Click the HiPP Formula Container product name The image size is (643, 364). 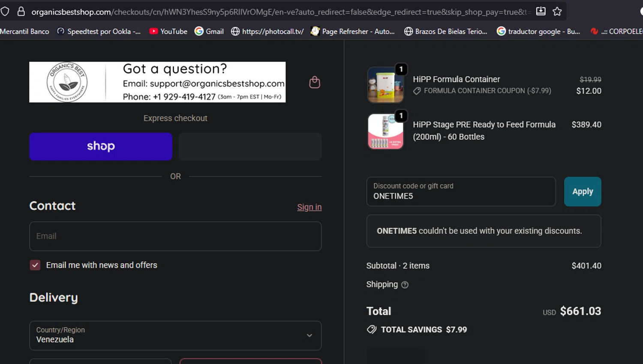456,79
